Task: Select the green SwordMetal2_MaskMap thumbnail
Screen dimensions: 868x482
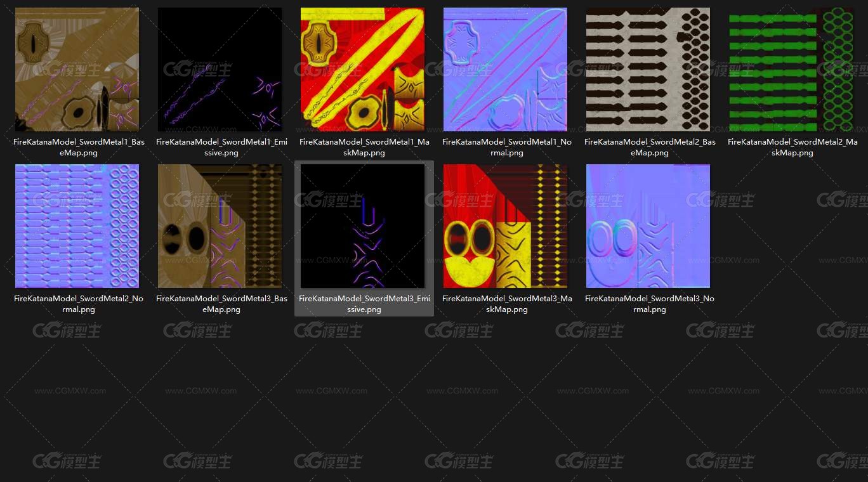Action: tap(791, 70)
